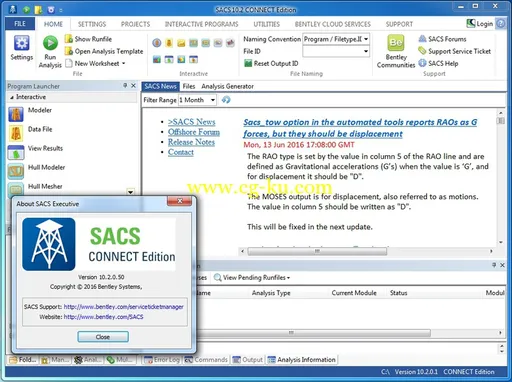
Task: Open the Contact link in the news pane
Action: click(181, 152)
